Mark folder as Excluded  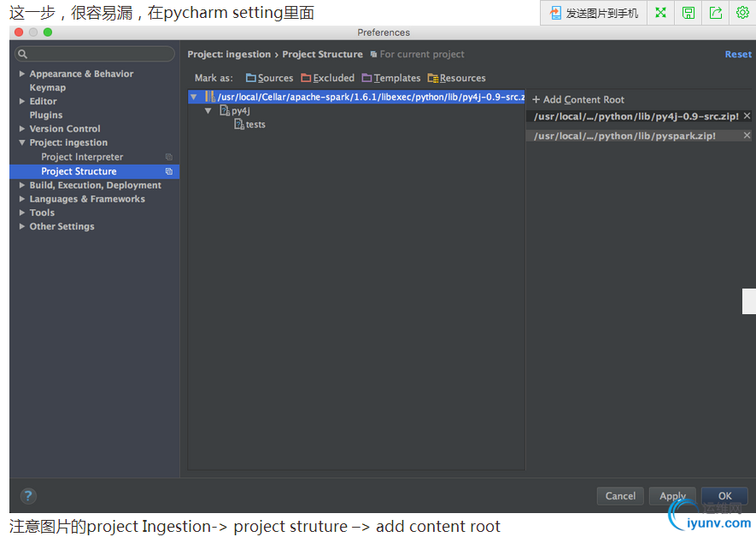coord(327,78)
